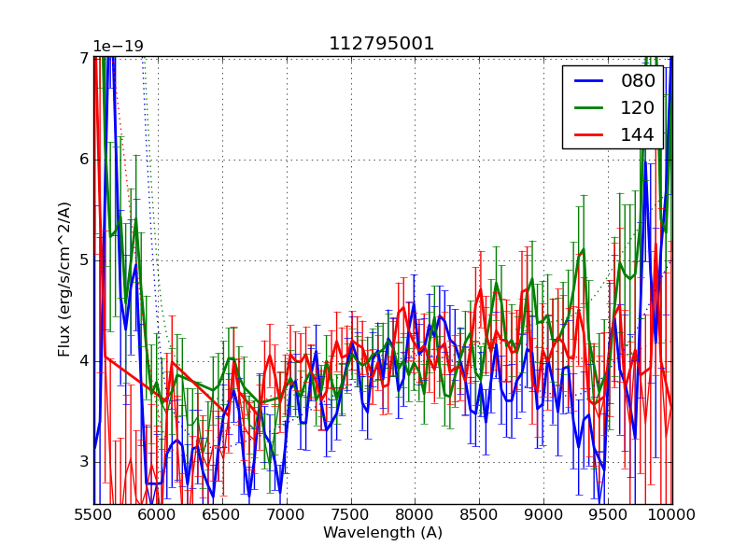The height and width of the screenshot is (560, 747).
Task: Click the 5 y-axis tick label
Action: (83, 259)
